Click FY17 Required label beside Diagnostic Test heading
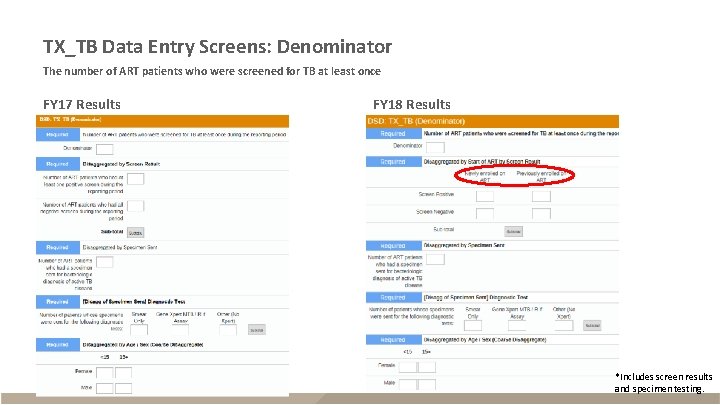720x405 pixels. point(58,302)
